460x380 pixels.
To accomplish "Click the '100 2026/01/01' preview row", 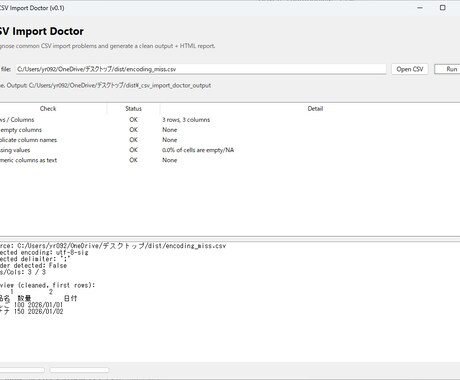I will click(x=31, y=305).
